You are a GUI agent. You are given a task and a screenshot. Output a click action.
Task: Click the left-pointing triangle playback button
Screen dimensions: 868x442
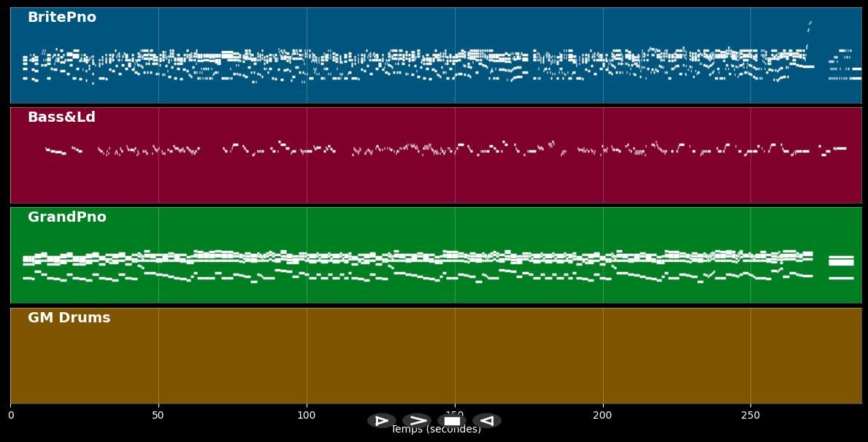click(x=486, y=421)
